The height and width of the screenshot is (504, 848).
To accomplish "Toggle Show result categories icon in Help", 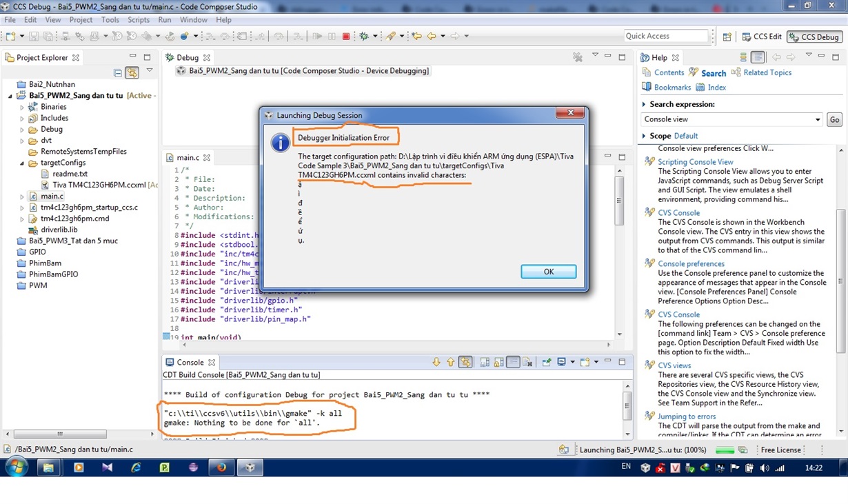I will (x=743, y=57).
